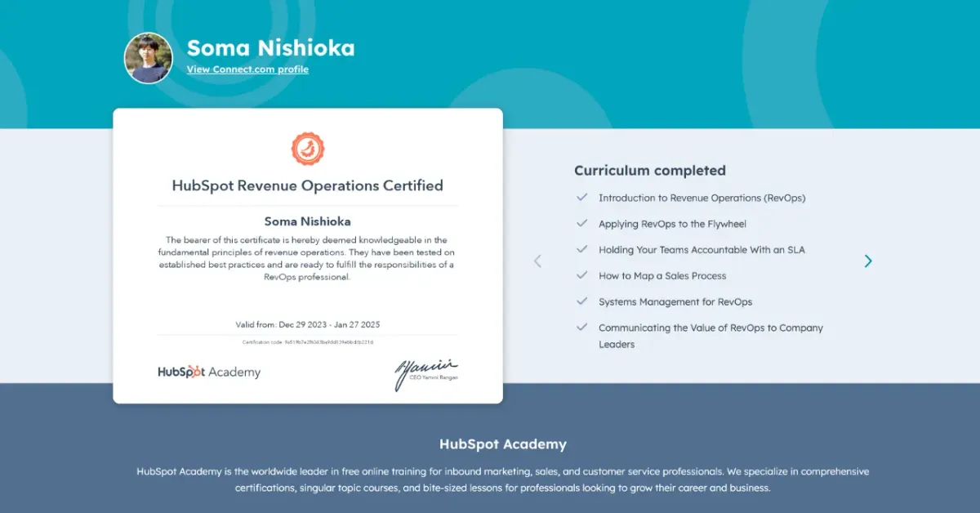Click the checkmark beside Applying RevOps to the Flywheel
The height and width of the screenshot is (513, 980).
(x=582, y=223)
